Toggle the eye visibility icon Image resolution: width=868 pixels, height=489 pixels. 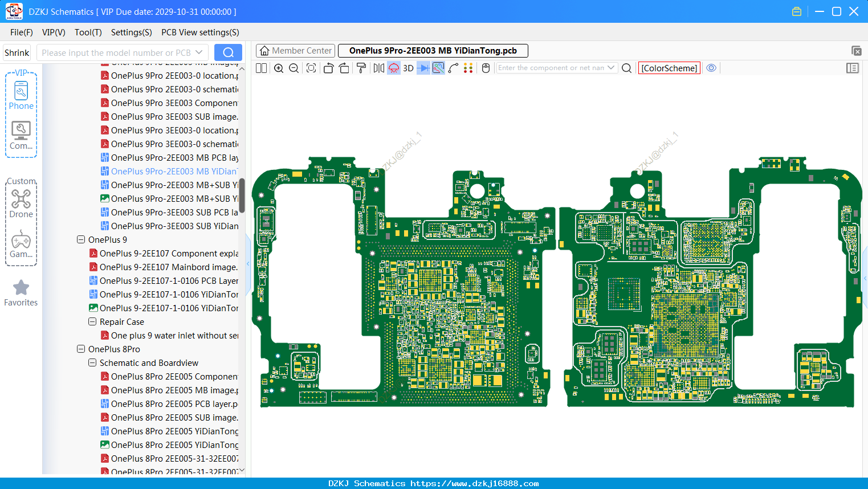coord(711,68)
